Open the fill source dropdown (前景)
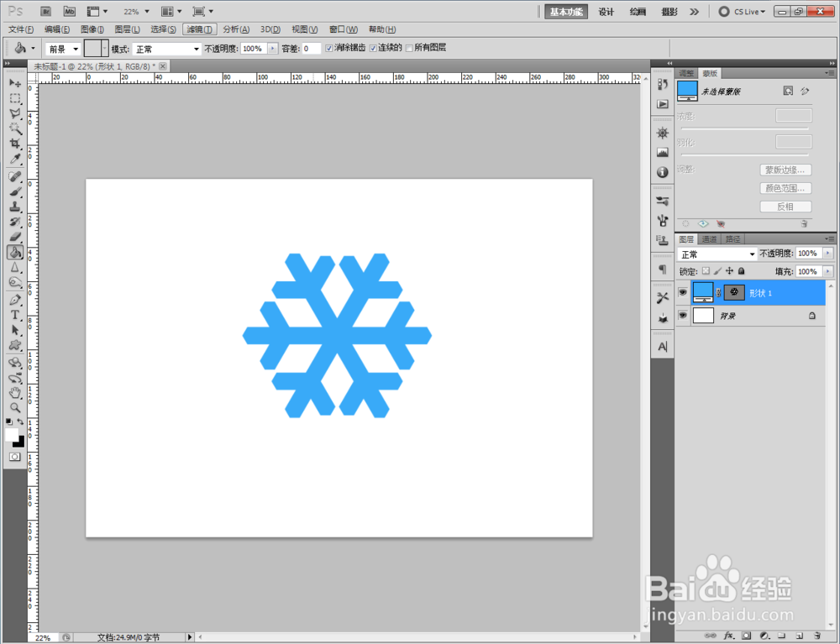Viewport: 840px width, 644px height. 63,49
